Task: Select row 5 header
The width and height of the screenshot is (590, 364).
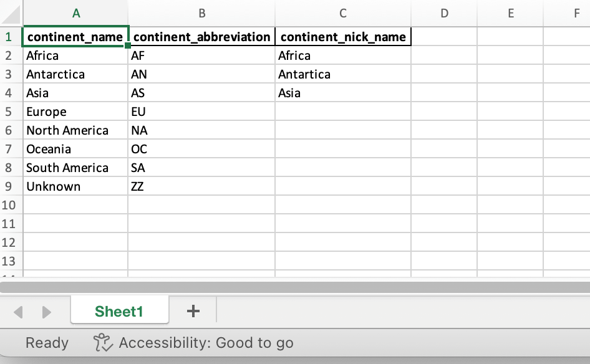Action: pos(9,112)
